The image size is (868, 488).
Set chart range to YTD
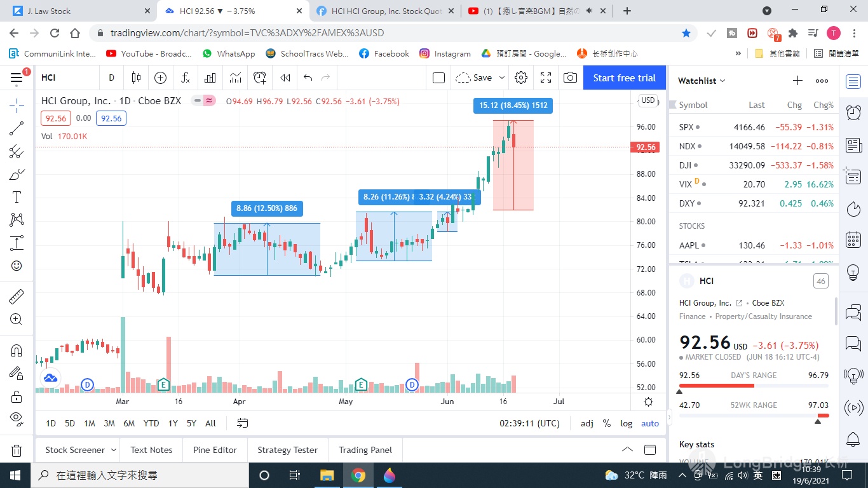tap(151, 423)
